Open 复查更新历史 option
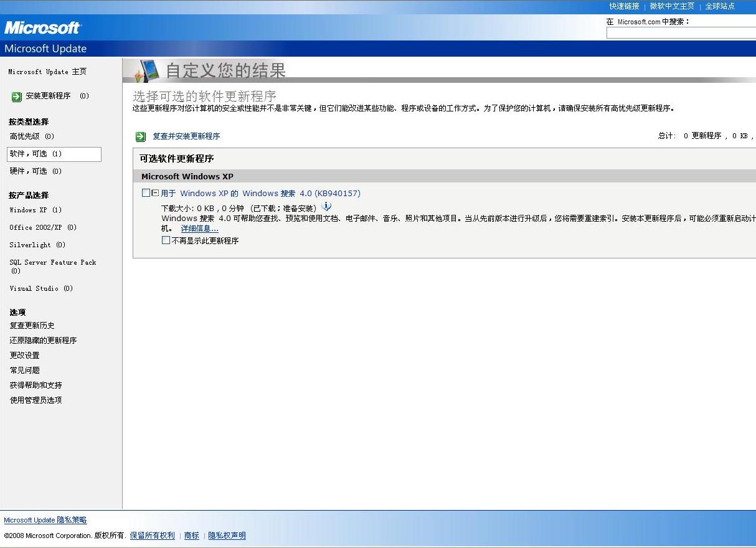 tap(32, 325)
